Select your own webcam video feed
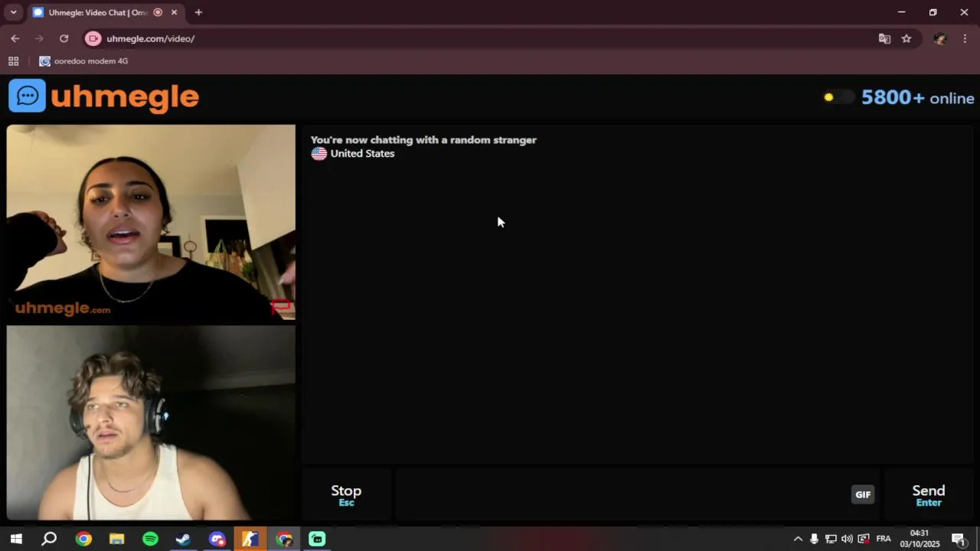Screen dimensions: 980x551 coord(151,423)
